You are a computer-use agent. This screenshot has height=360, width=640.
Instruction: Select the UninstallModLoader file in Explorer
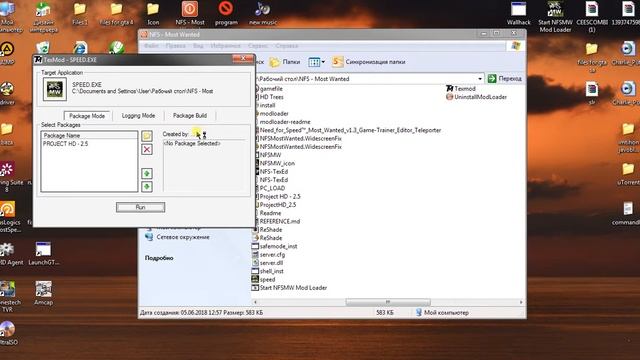point(476,97)
